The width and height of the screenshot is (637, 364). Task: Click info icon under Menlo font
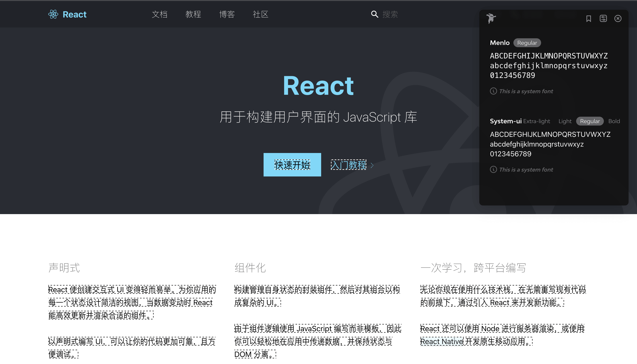point(493,91)
